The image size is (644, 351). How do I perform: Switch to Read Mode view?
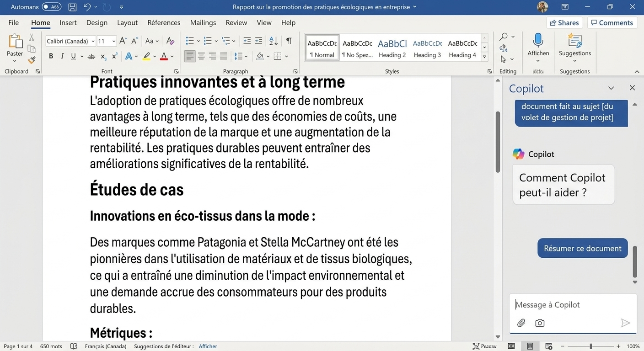point(511,346)
